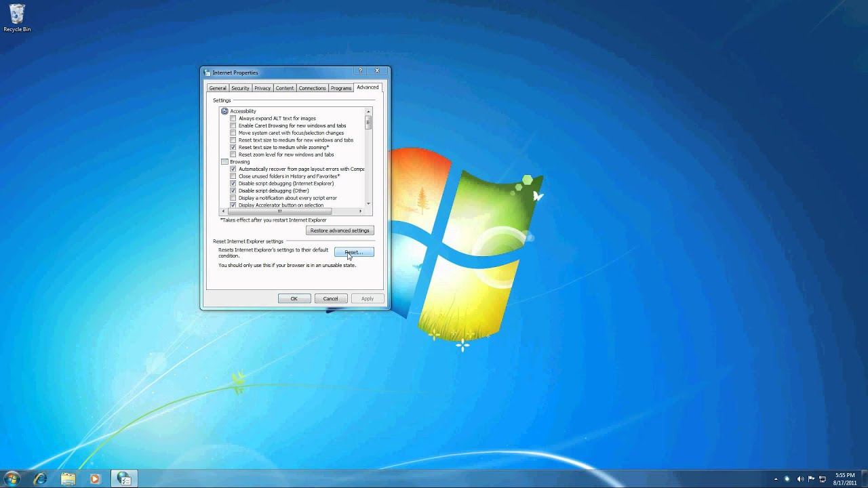Click the Apply button
The width and height of the screenshot is (868, 488).
(368, 299)
